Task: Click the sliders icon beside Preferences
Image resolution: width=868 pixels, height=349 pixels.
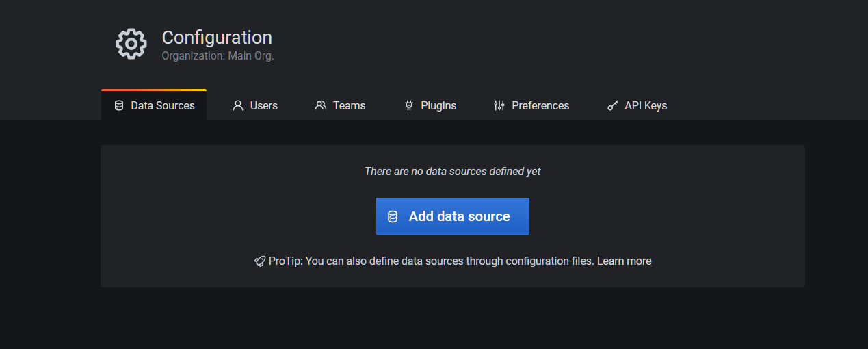Action: [499, 105]
